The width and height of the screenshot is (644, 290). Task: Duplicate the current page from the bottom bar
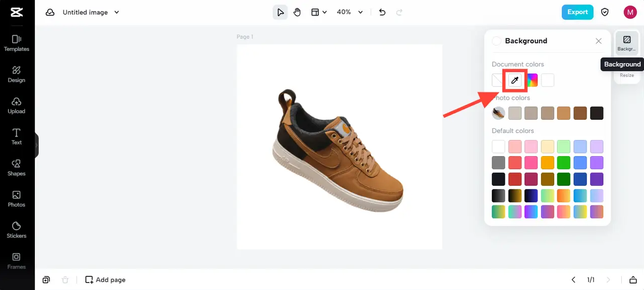pyautogui.click(x=46, y=279)
